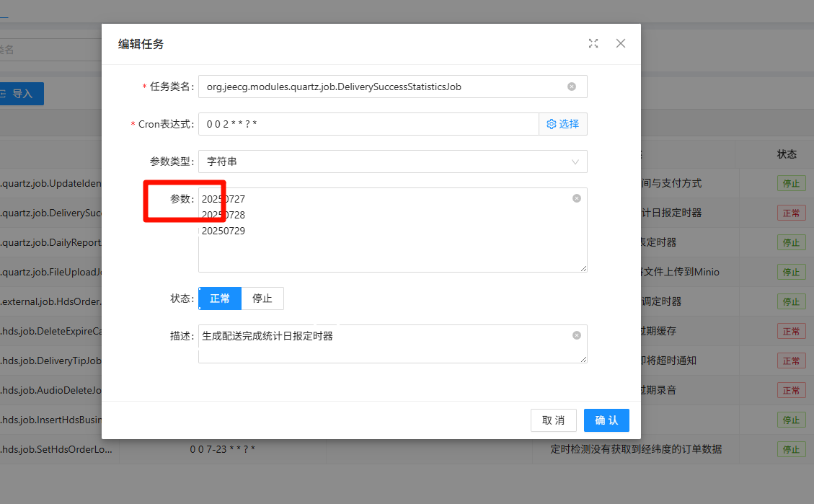The height and width of the screenshot is (504, 814).
Task: Click the 定时检测没有获取到经纬度的订单数据 description cell
Action: coord(636,449)
